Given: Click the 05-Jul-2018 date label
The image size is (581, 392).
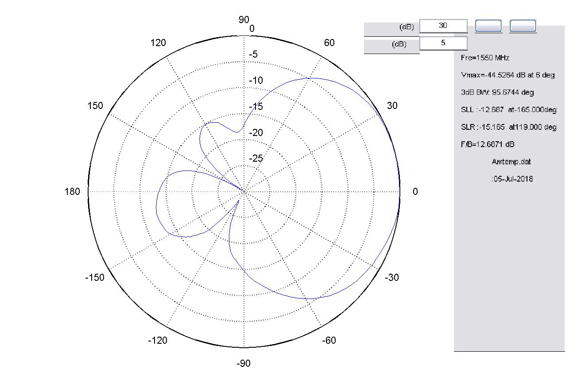Looking at the screenshot, I should click(511, 179).
